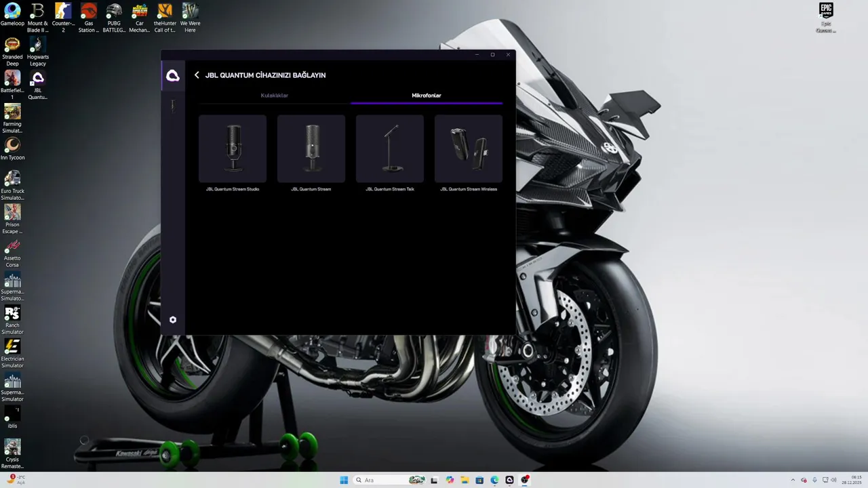Choose the JBL Quantum Stream Studio microphone image
Viewport: 868px width, 488px height.
233,148
